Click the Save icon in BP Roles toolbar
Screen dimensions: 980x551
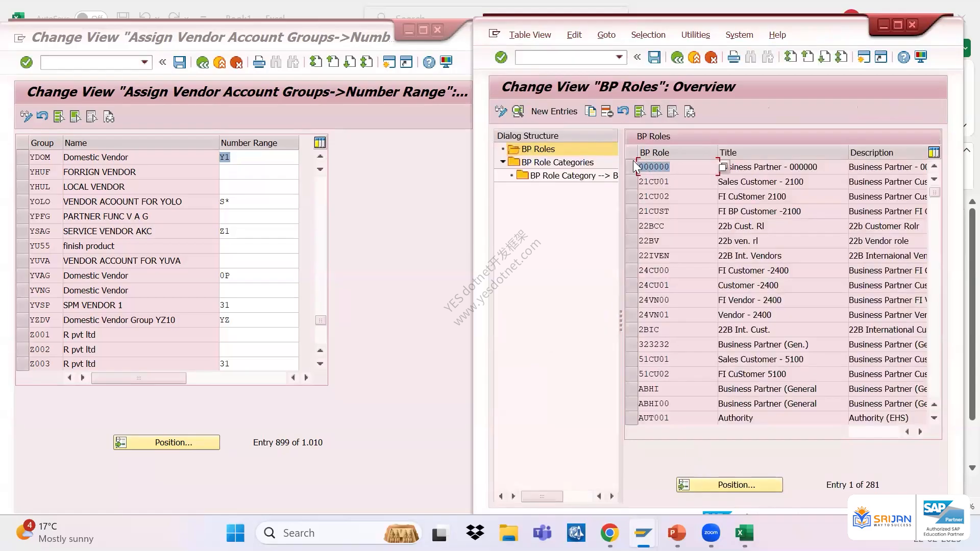tap(654, 57)
